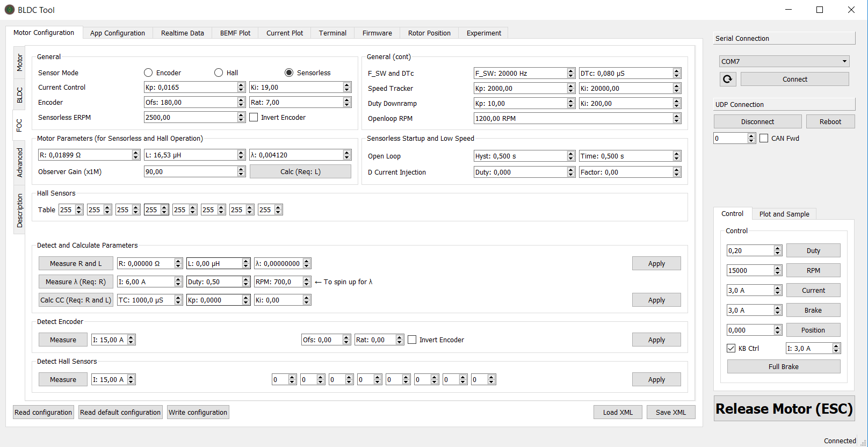Click the Load XML button
868x447 pixels.
(x=618, y=412)
